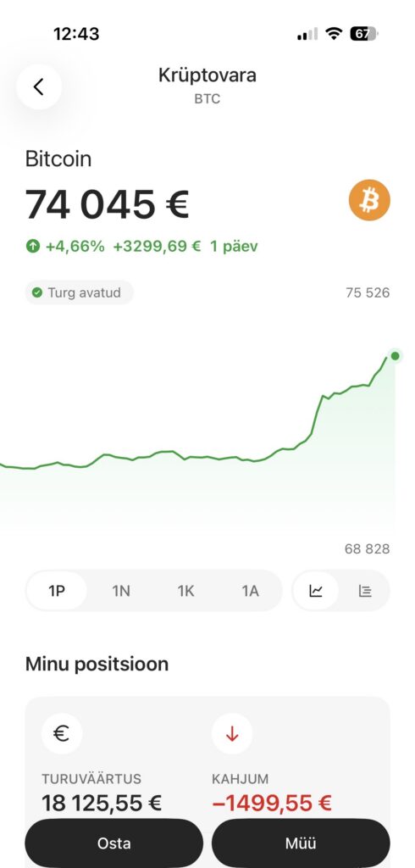Select the 1A one-year range

250,591
